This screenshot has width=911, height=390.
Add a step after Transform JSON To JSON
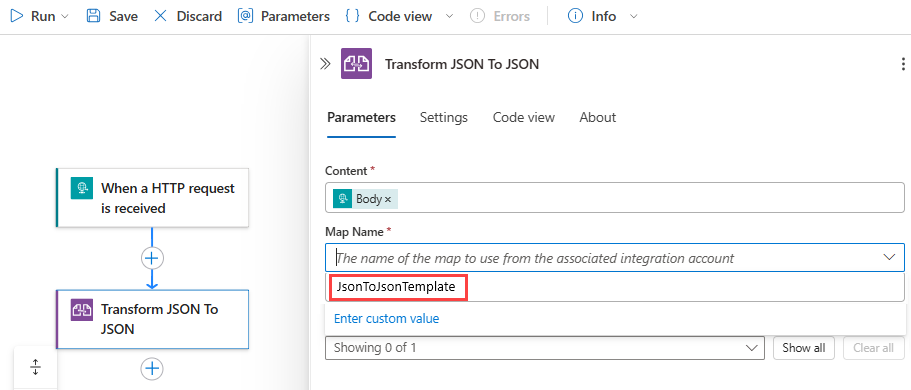click(152, 368)
